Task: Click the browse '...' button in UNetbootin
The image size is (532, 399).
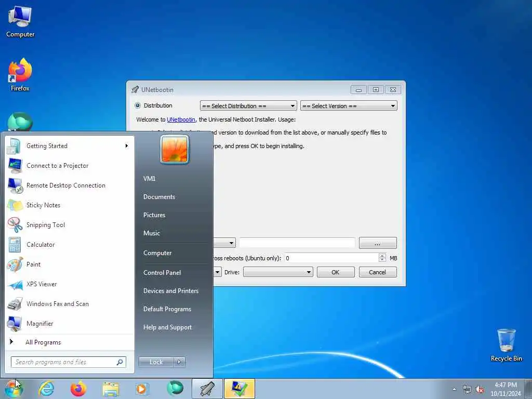Action: coord(378,243)
